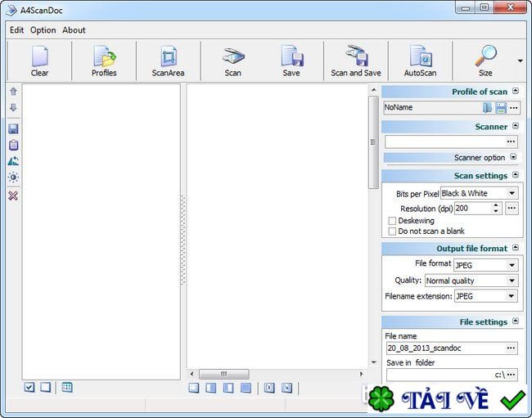Screen dimensions: 532x418
Task: Open the Edit menu
Action: (x=16, y=30)
